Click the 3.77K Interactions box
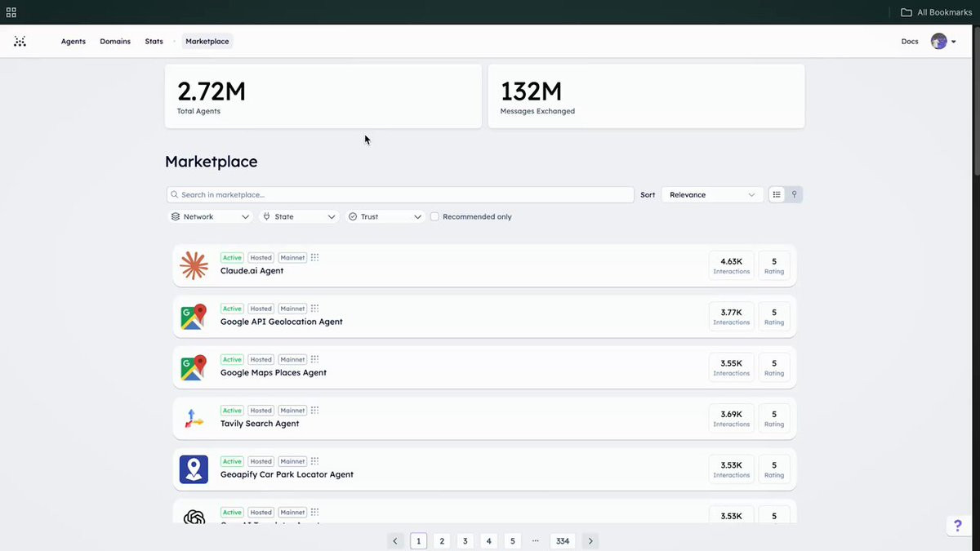The image size is (980, 551). [732, 317]
